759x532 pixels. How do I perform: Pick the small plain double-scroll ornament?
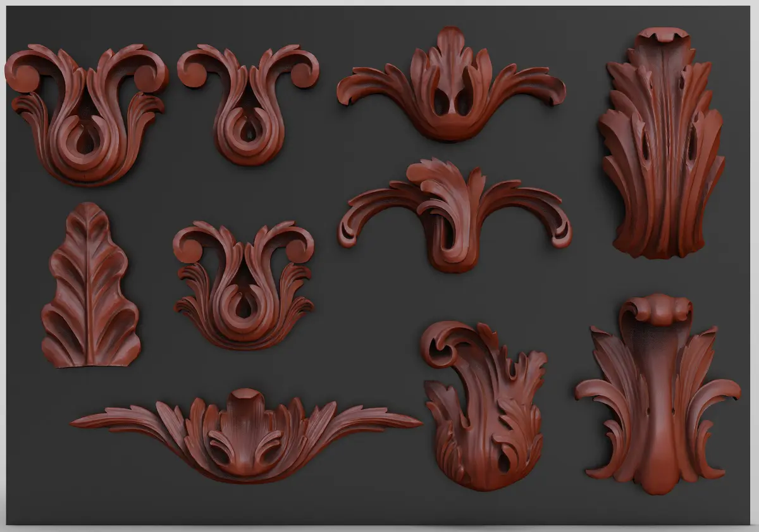click(x=248, y=104)
